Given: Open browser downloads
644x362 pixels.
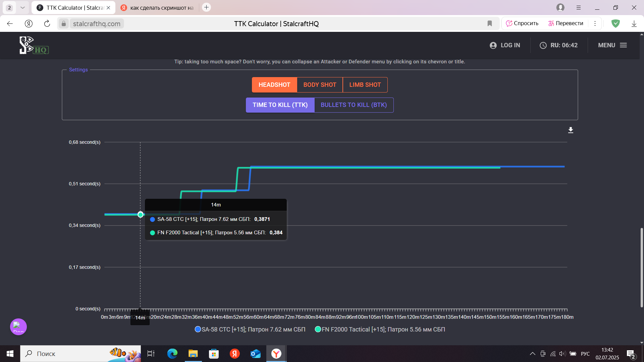Looking at the screenshot, I should (x=634, y=23).
